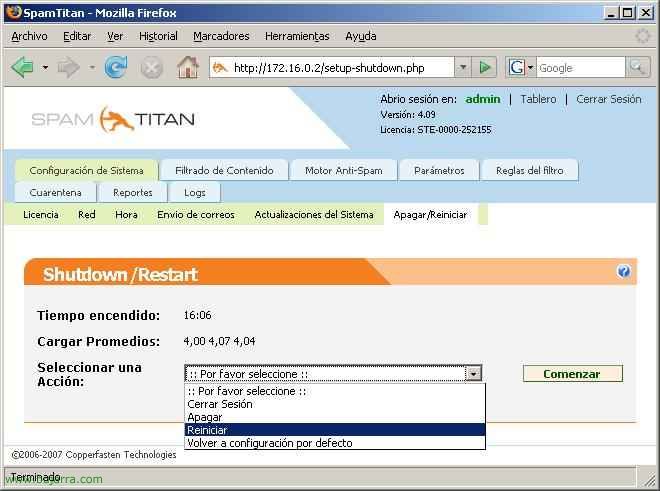Click the Versión: 4.09 text

(x=407, y=115)
